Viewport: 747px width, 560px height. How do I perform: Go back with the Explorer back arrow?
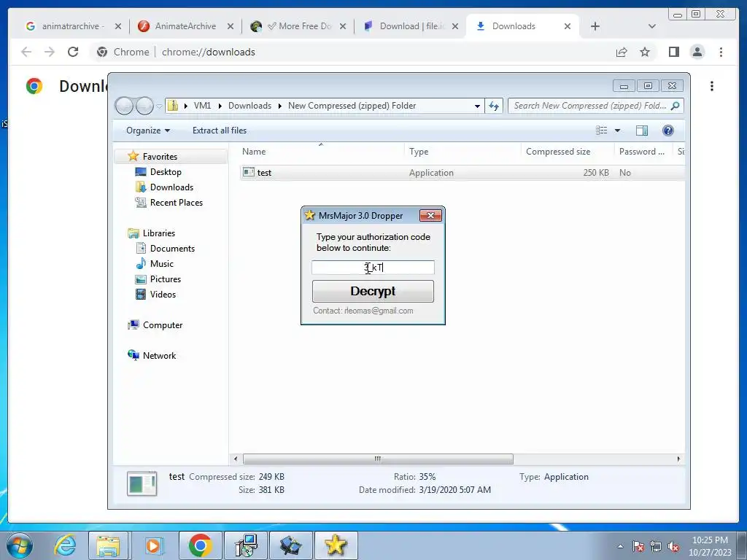[x=124, y=106]
